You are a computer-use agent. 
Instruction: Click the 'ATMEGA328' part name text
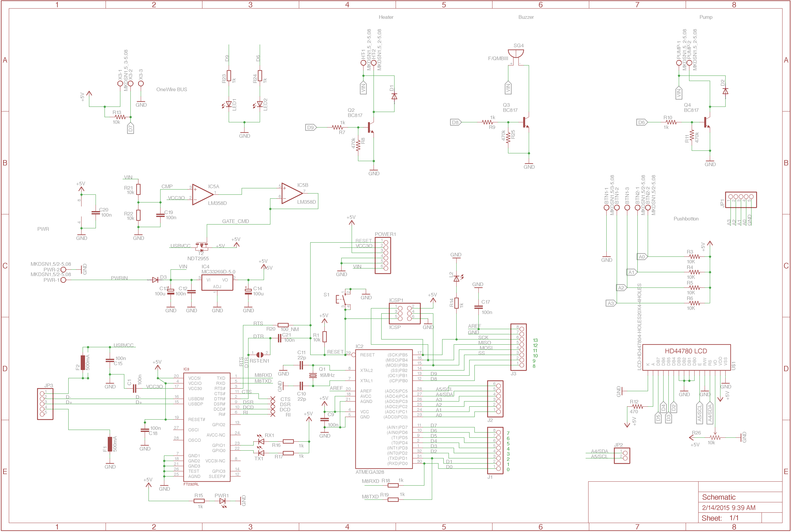click(370, 472)
